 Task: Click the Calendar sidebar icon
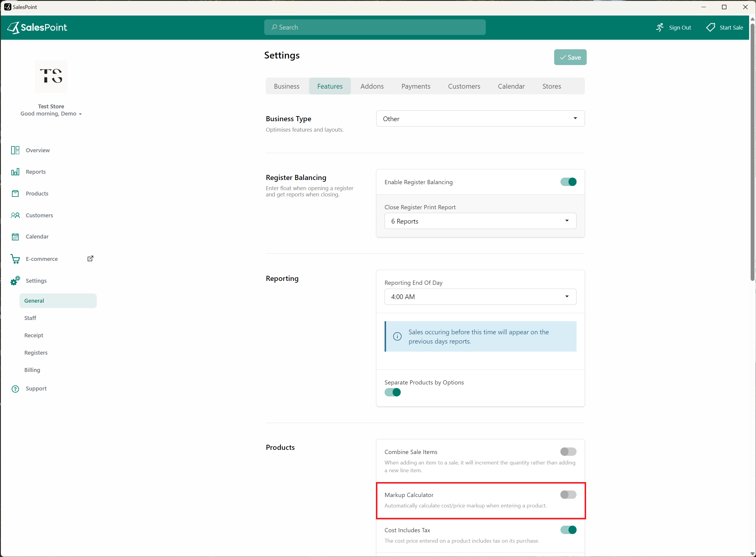point(15,237)
